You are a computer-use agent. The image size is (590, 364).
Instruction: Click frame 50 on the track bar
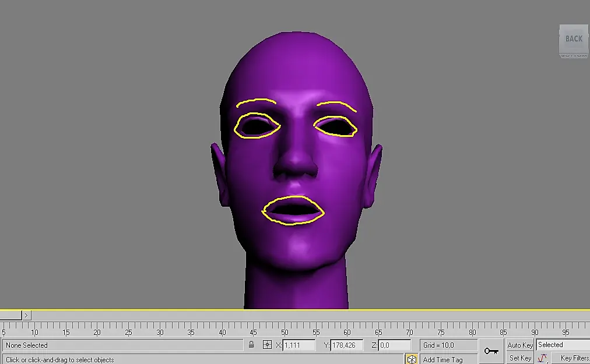pyautogui.click(x=285, y=332)
